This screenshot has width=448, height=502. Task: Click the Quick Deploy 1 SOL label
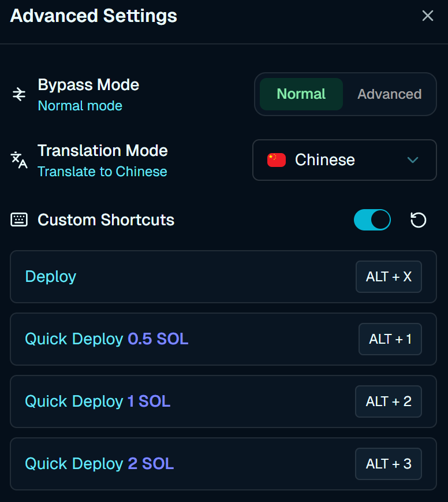pyautogui.click(x=98, y=401)
